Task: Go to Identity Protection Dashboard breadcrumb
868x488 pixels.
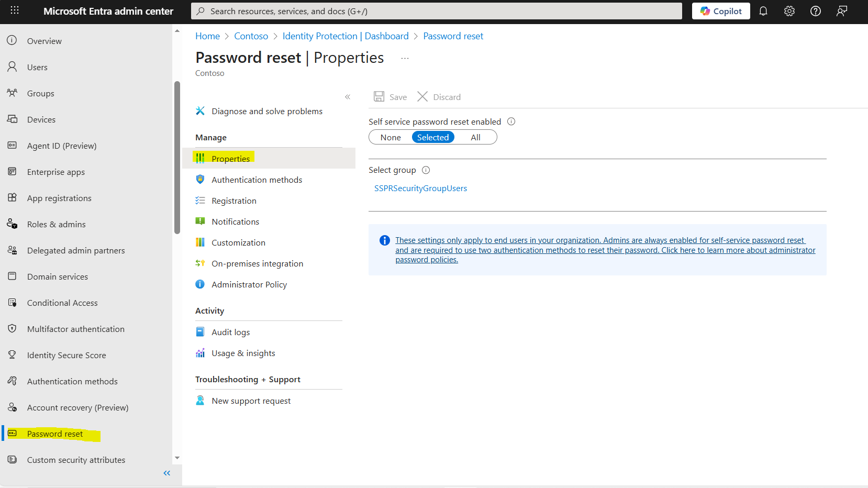Action: coord(346,36)
